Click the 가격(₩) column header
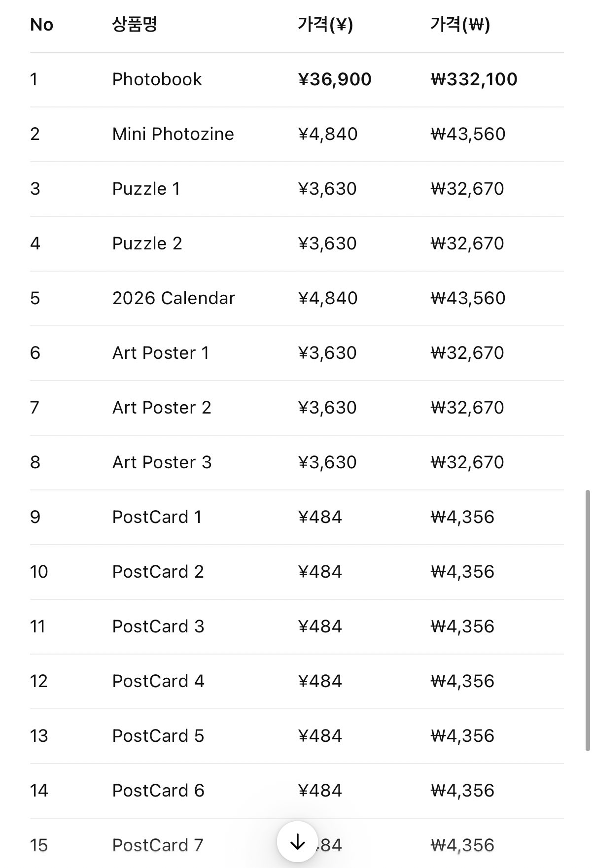 tap(460, 24)
